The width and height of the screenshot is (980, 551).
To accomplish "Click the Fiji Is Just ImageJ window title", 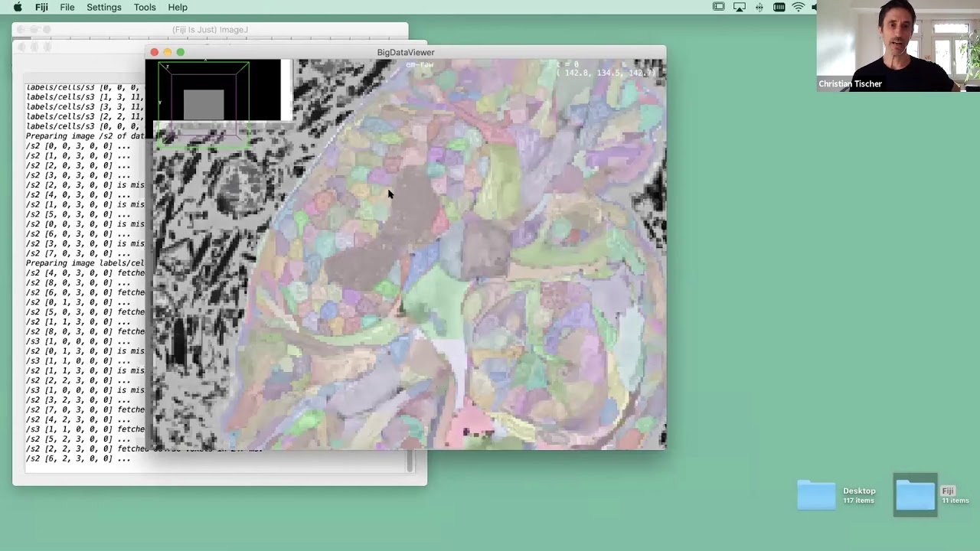I will coord(210,30).
